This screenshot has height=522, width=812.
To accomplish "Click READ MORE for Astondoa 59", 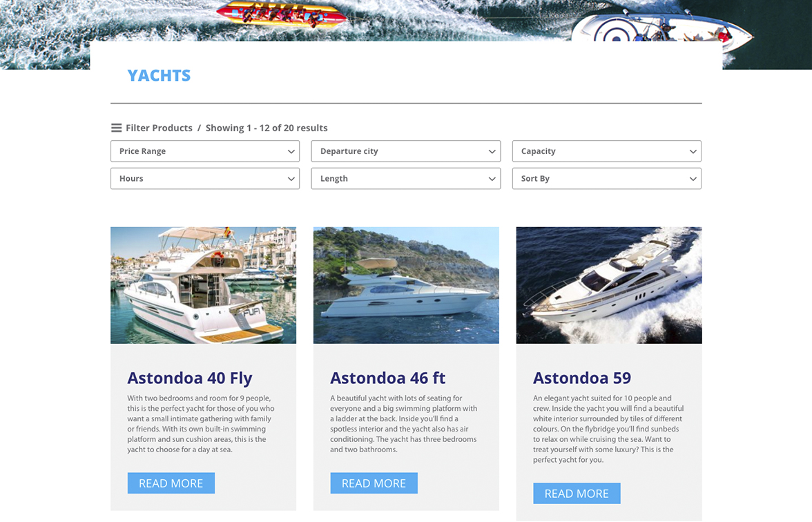I will pyautogui.click(x=577, y=494).
